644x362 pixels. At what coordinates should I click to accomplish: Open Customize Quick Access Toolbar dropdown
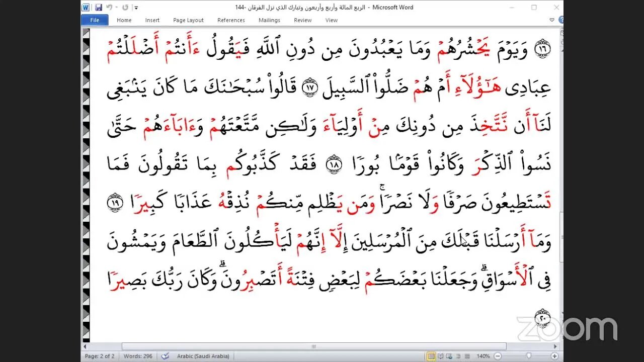[x=136, y=8]
